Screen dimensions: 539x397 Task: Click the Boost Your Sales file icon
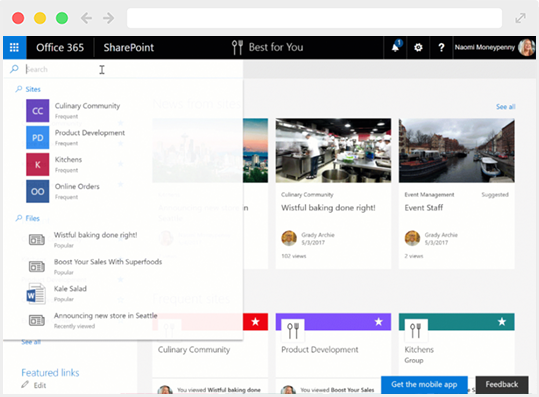36,266
